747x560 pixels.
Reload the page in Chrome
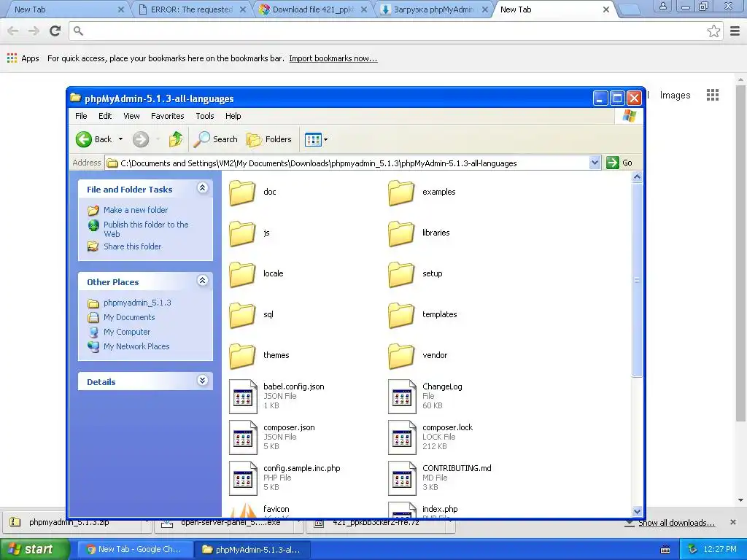pos(55,31)
